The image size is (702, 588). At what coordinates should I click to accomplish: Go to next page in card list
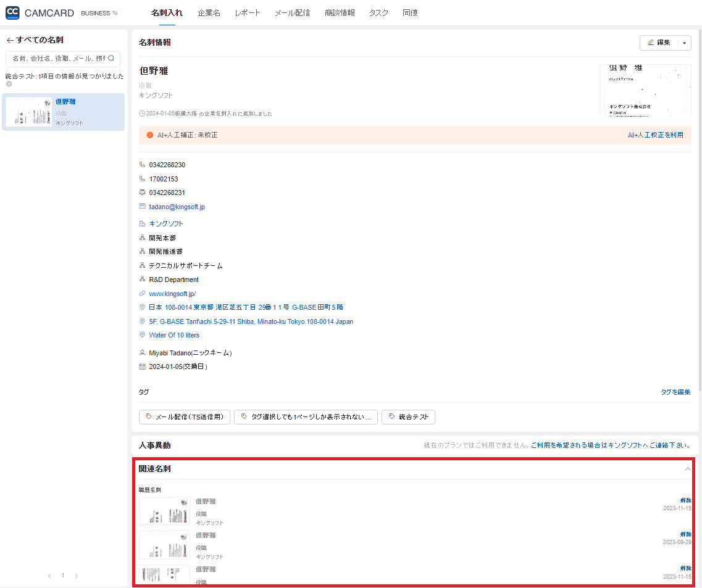[x=77, y=576]
